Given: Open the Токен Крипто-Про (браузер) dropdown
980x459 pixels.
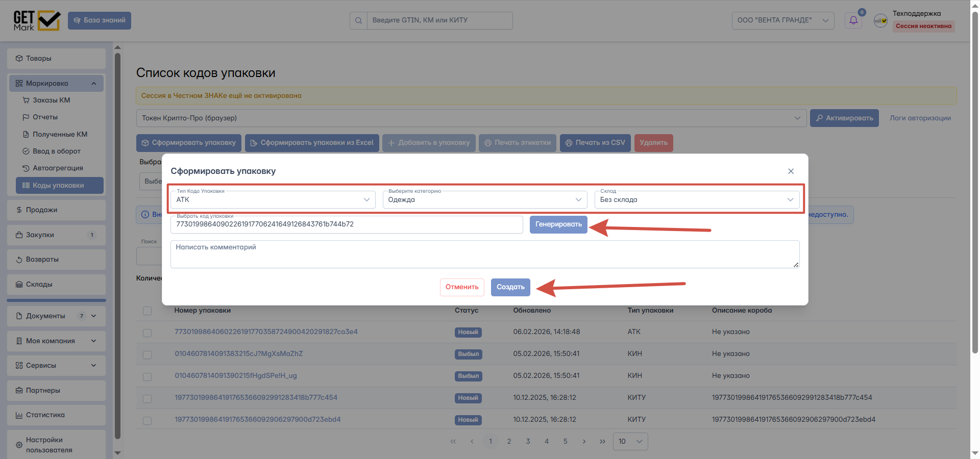Looking at the screenshot, I should tap(471, 118).
